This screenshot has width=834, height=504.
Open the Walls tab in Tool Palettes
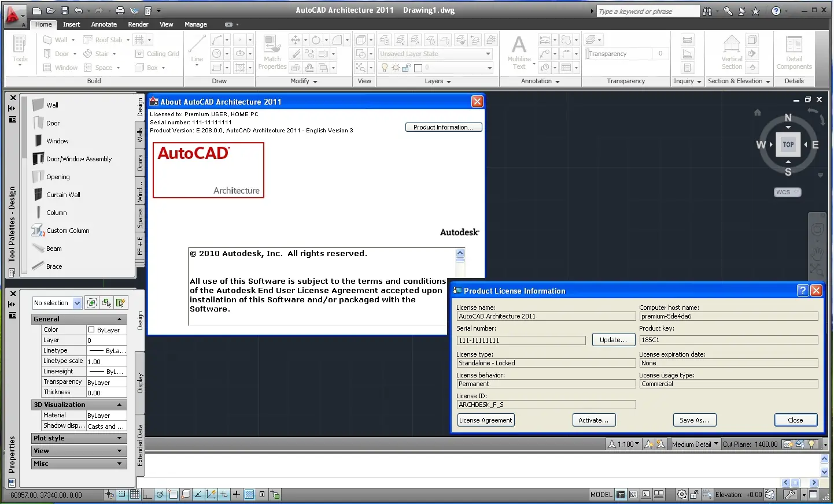[140, 136]
